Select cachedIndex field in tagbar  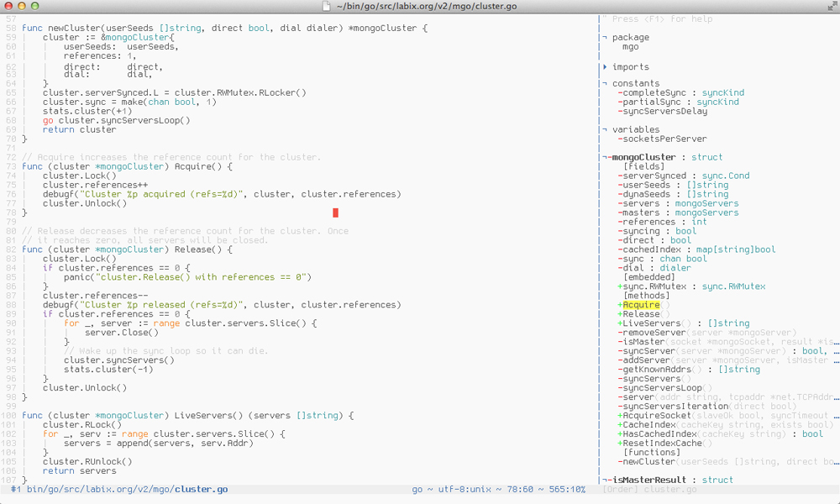pyautogui.click(x=652, y=249)
